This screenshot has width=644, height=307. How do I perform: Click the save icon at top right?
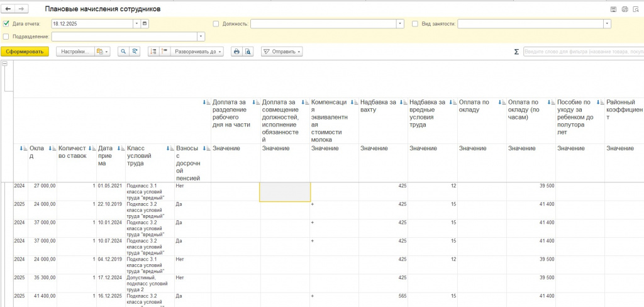[613, 10]
